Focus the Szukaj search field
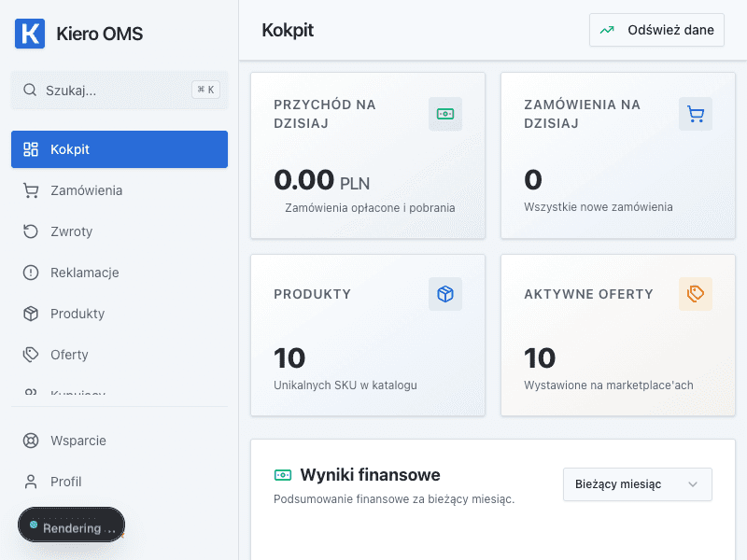Viewport: 747px width, 560px height. [120, 90]
